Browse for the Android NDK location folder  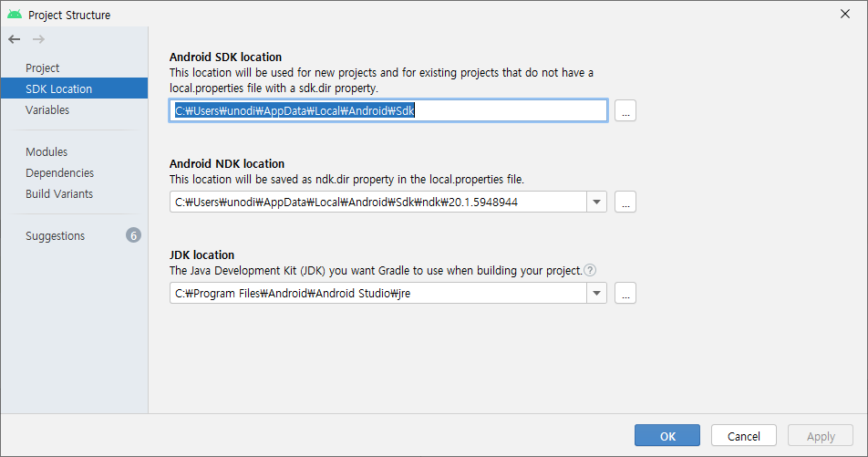(x=625, y=203)
